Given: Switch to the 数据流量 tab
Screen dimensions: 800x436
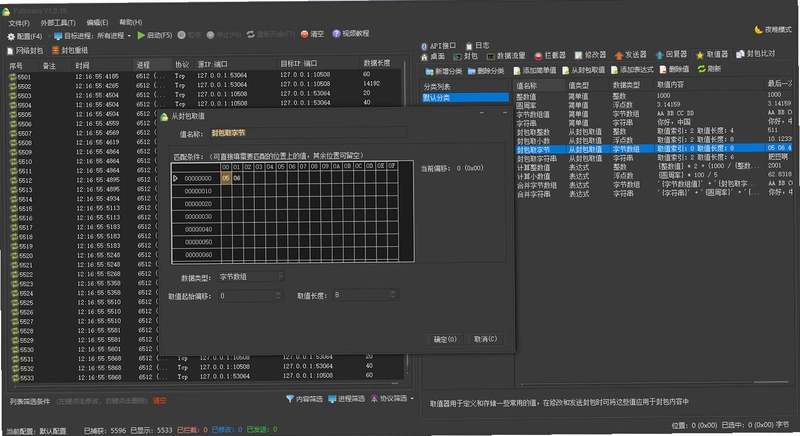Looking at the screenshot, I should (x=506, y=56).
